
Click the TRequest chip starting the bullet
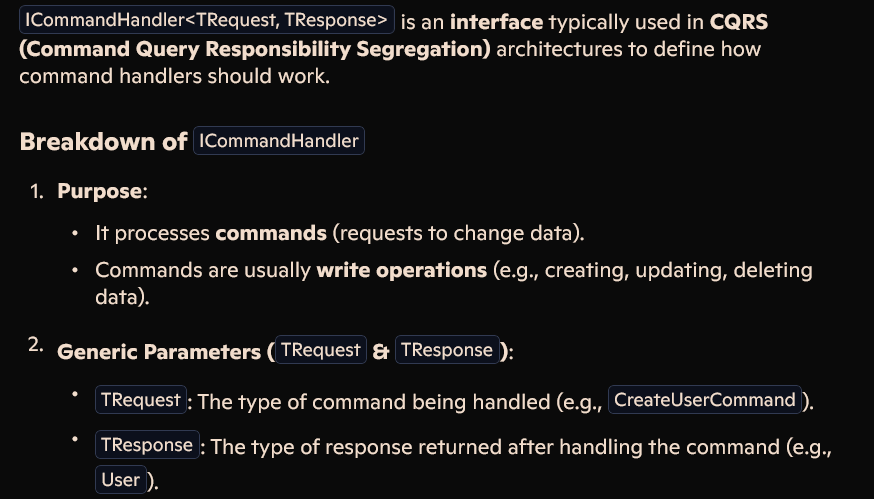click(141, 400)
